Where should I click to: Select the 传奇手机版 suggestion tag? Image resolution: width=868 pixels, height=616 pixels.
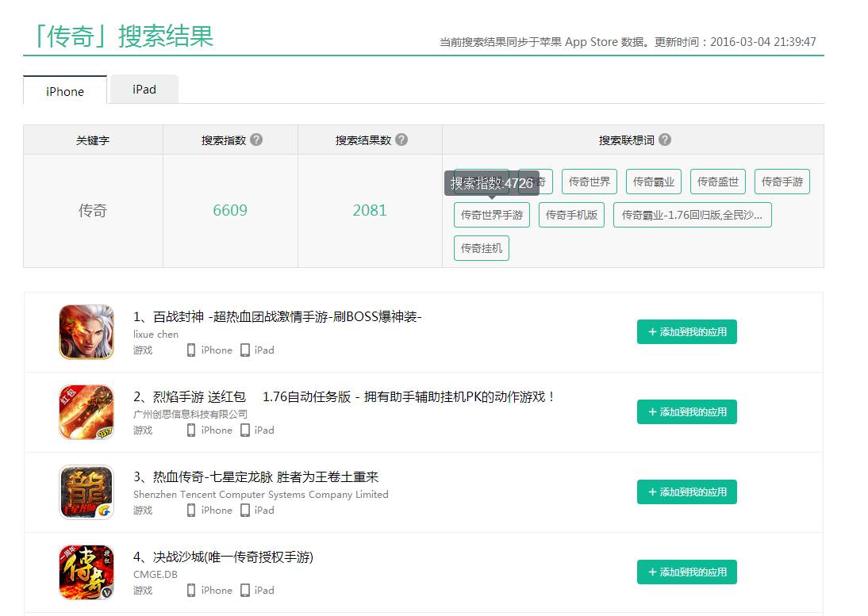pos(571,215)
